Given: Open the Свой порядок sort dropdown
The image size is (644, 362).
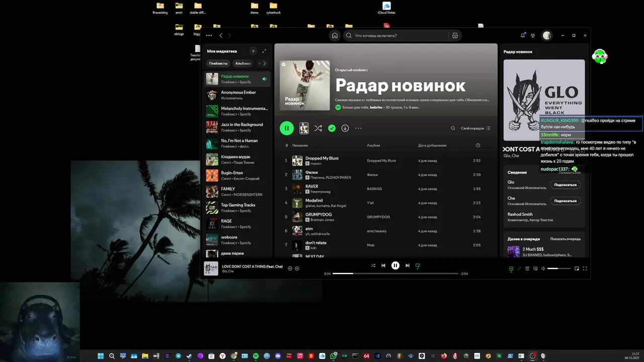Looking at the screenshot, I should click(x=475, y=128).
